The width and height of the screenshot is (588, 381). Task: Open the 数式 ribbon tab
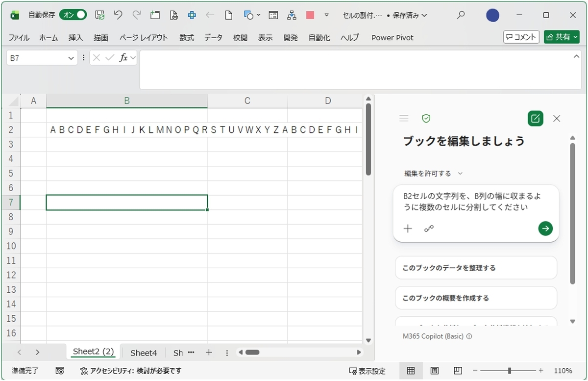tap(187, 37)
